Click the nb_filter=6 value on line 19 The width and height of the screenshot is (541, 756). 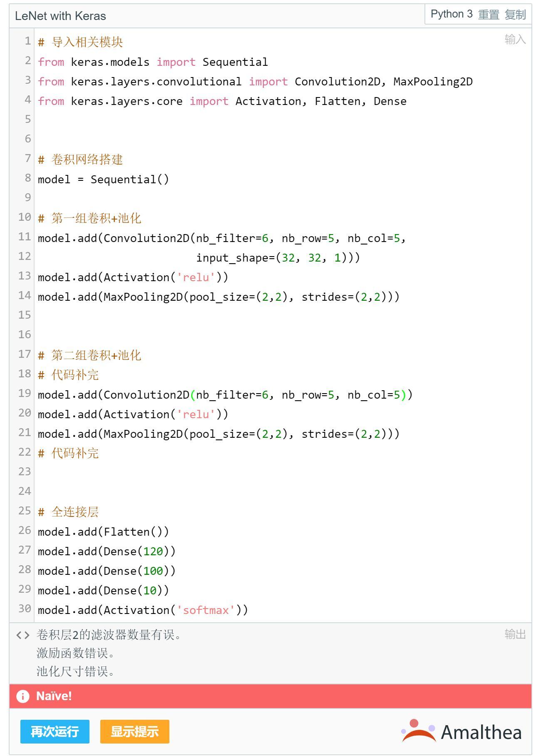click(x=265, y=395)
